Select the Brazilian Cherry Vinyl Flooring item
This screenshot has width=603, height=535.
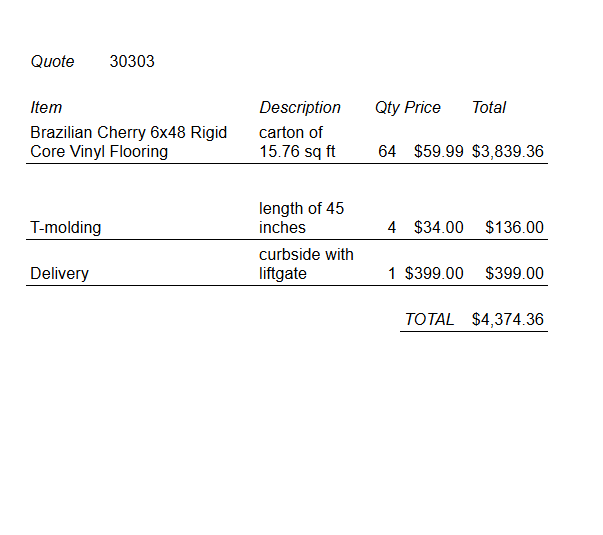click(x=128, y=142)
